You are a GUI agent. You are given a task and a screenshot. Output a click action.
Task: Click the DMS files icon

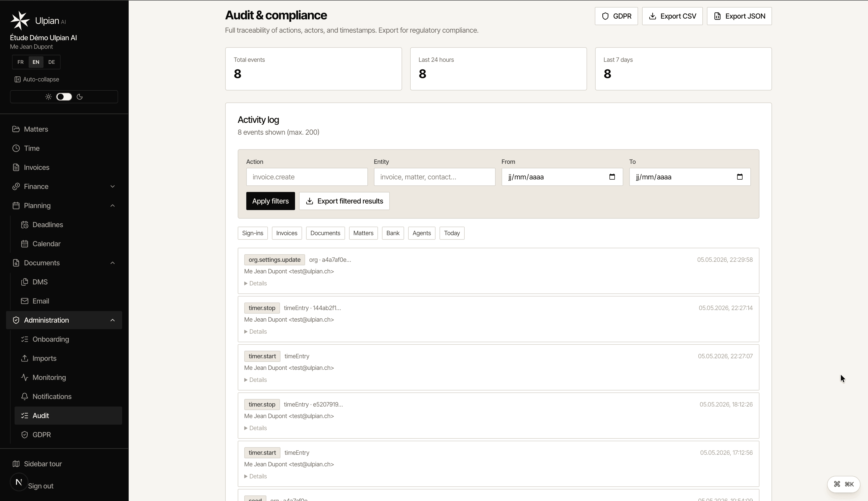tap(24, 282)
